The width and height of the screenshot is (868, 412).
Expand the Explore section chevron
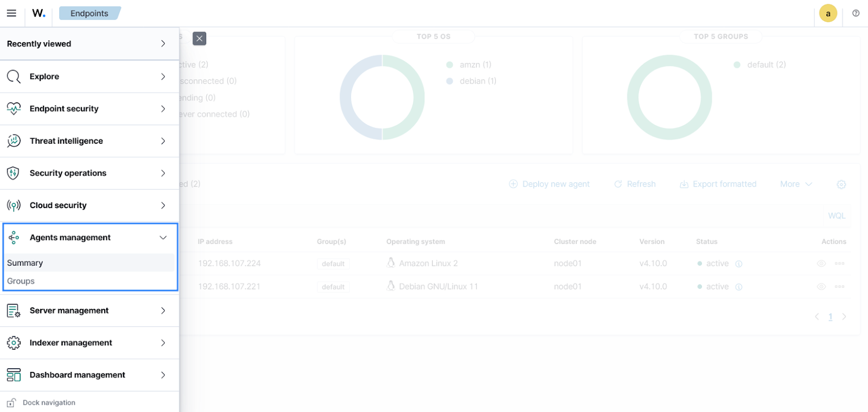click(x=163, y=76)
